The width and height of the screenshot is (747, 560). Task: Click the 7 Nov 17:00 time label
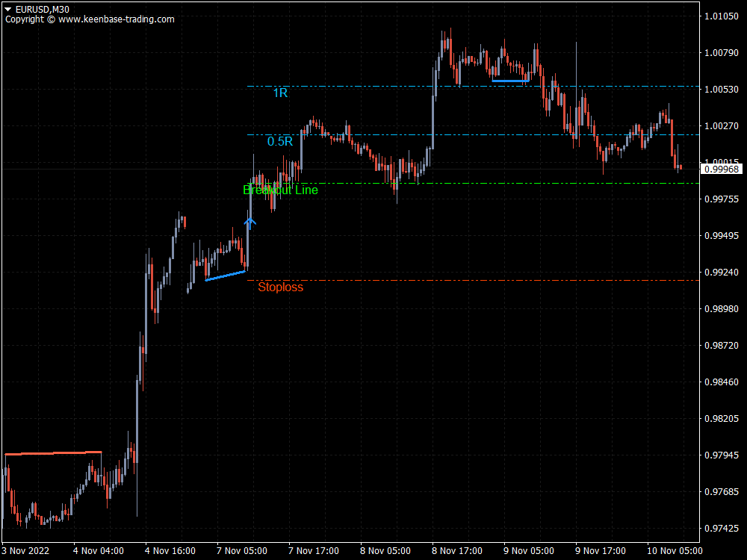click(x=314, y=551)
